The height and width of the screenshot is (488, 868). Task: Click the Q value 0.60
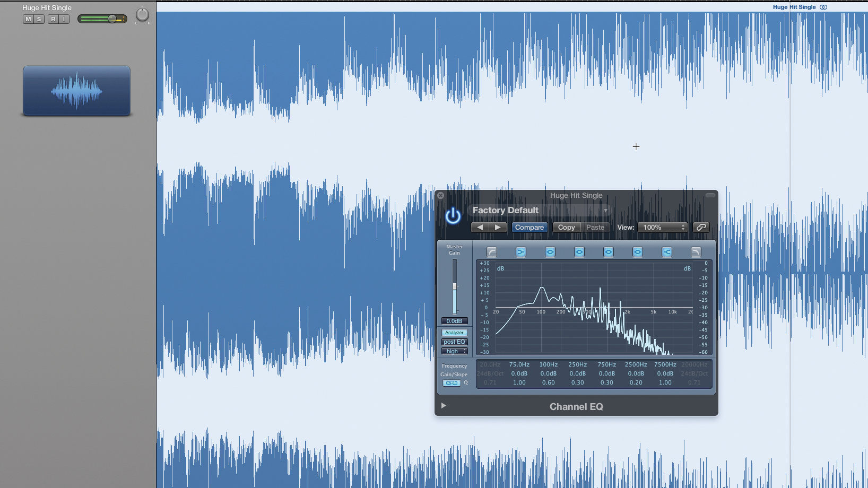tap(549, 382)
